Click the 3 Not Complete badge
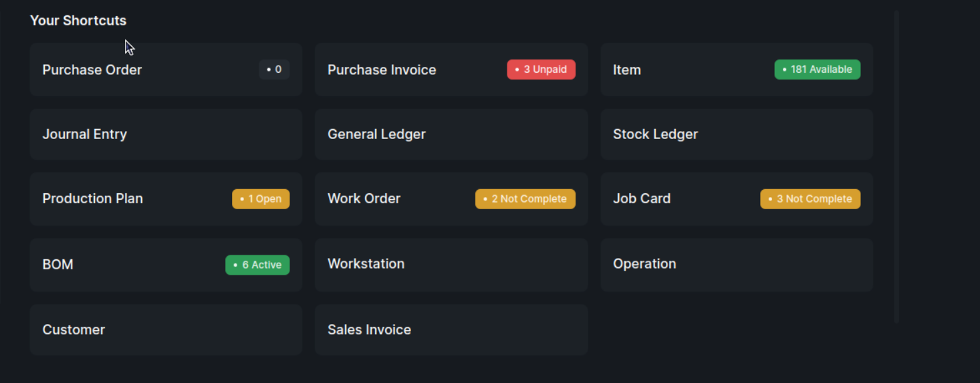This screenshot has width=980, height=383. click(810, 199)
